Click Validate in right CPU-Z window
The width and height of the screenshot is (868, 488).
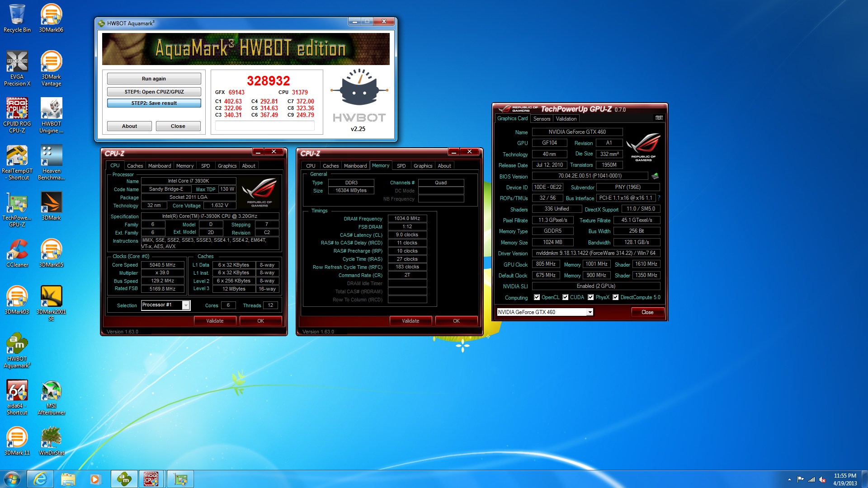[x=410, y=321]
